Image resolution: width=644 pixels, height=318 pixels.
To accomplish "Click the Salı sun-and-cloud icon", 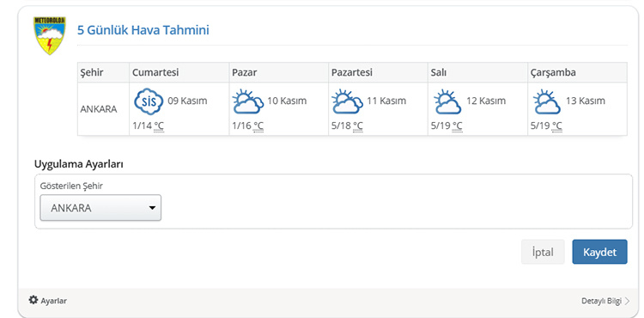I will pyautogui.click(x=447, y=101).
